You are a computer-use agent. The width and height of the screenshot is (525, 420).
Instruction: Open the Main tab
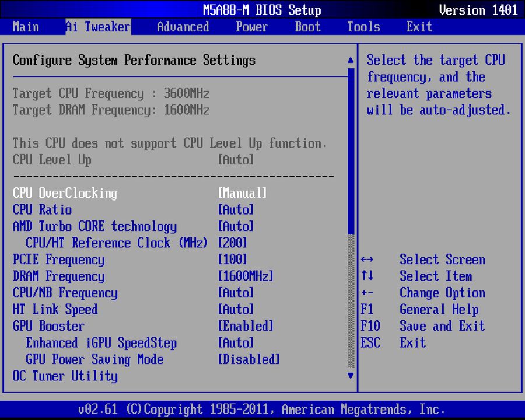click(26, 27)
